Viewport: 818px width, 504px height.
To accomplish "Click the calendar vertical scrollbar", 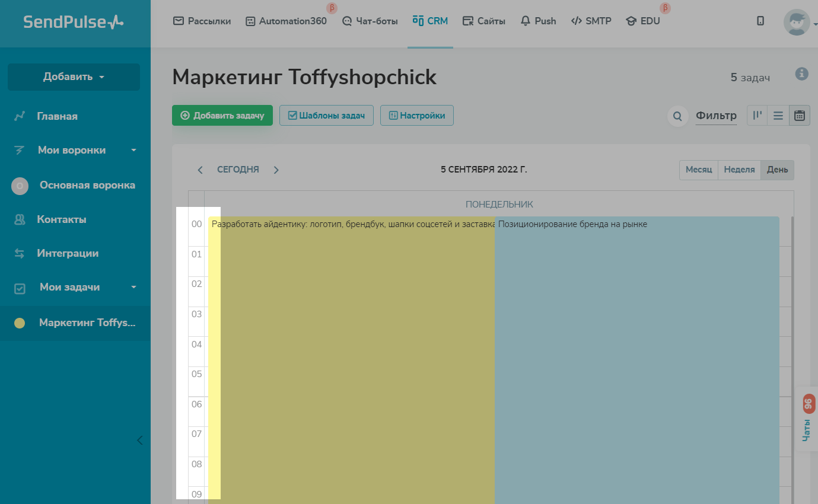I will (792, 360).
